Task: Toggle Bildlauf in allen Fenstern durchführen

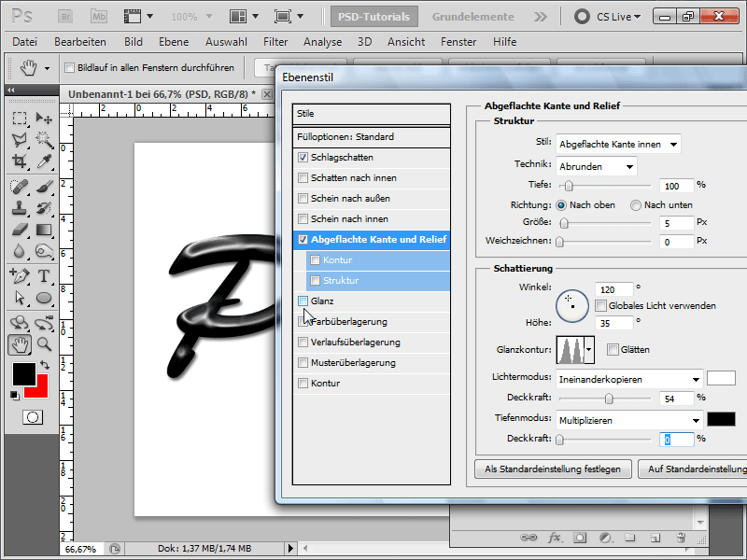Action: pos(69,67)
